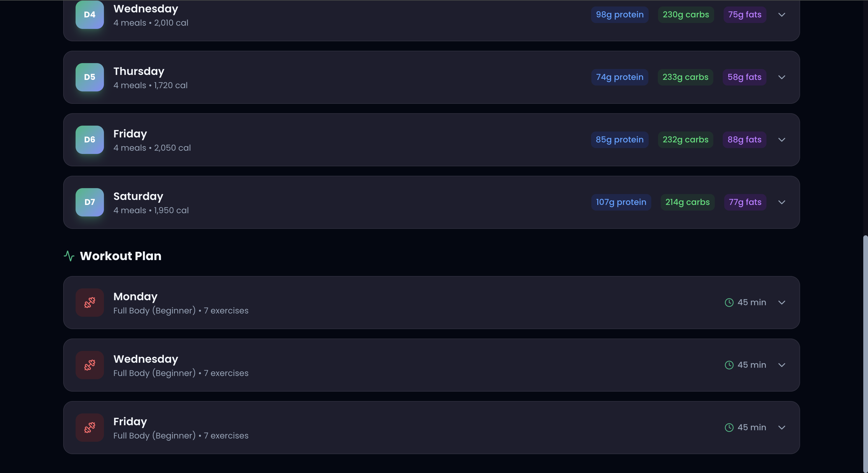Click the D7 Saturday day badge

click(x=90, y=202)
